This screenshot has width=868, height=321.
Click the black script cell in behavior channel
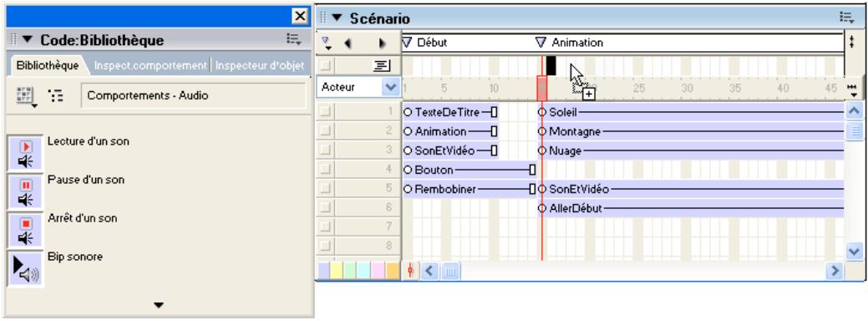[x=551, y=65]
